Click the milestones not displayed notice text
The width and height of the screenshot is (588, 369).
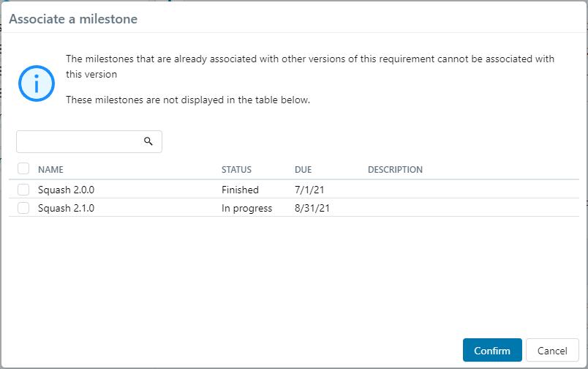(x=188, y=100)
